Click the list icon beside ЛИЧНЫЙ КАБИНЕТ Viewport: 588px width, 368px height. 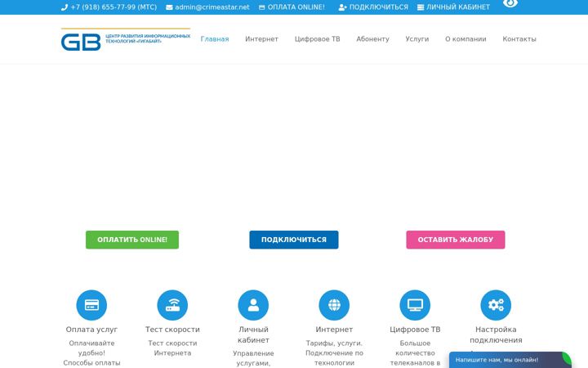coord(421,7)
